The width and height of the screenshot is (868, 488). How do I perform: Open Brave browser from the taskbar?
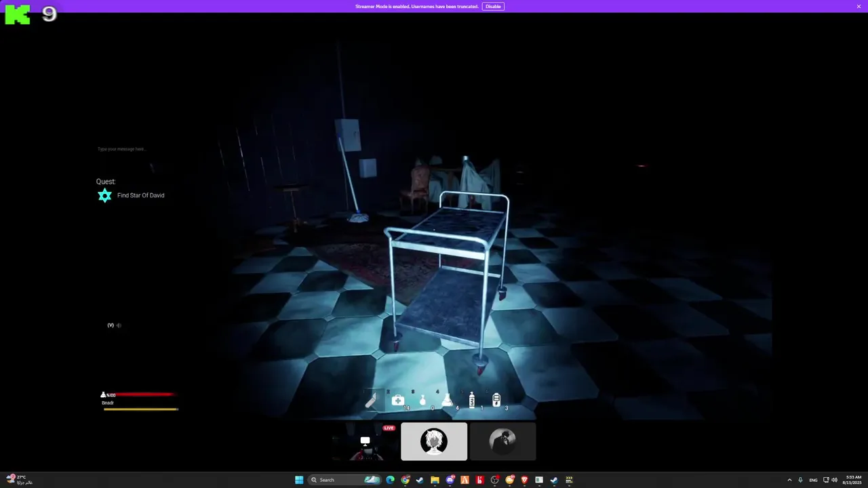[524, 480]
